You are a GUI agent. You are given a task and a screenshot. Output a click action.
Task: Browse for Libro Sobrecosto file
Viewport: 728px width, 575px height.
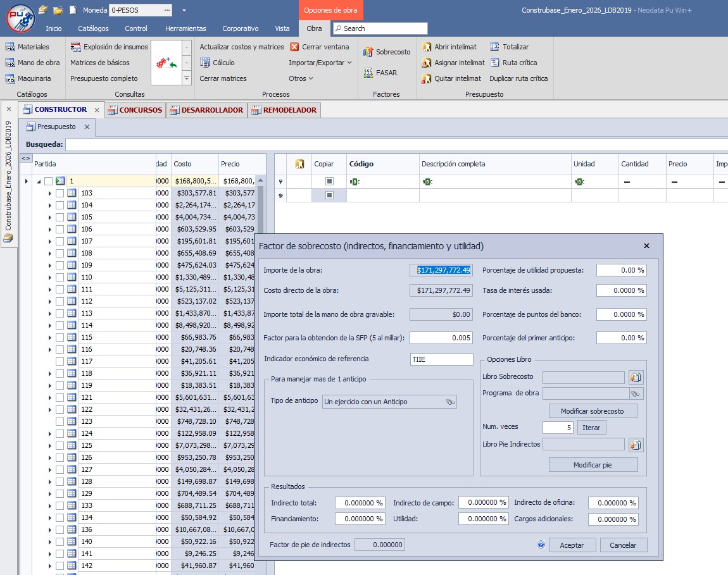635,377
